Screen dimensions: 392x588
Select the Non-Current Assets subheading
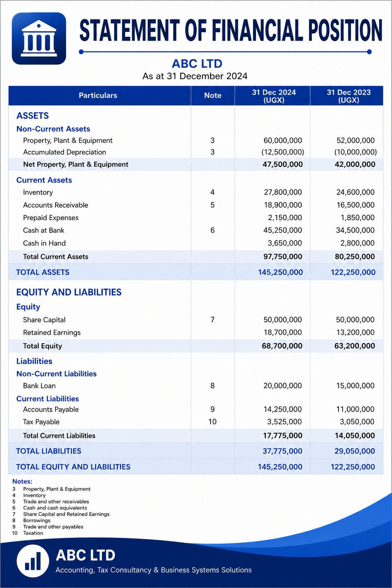pos(53,129)
